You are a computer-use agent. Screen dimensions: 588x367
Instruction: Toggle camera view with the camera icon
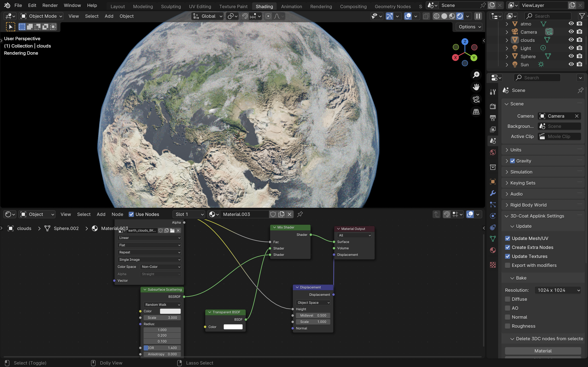click(476, 99)
